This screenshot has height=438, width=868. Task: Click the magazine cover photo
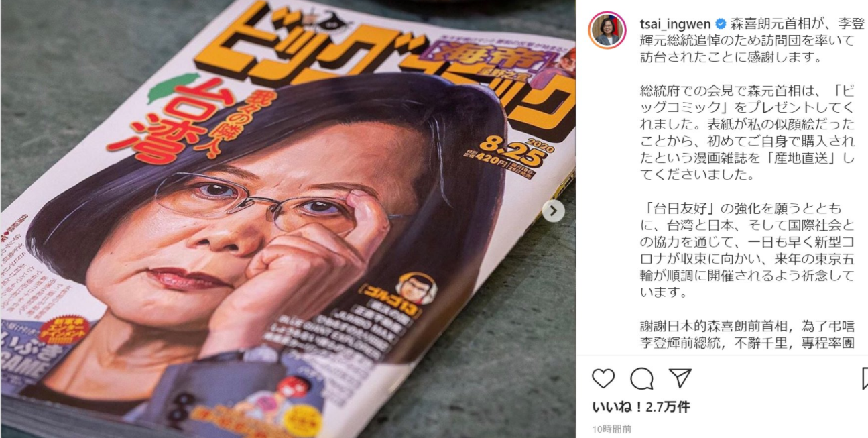pos(288,219)
